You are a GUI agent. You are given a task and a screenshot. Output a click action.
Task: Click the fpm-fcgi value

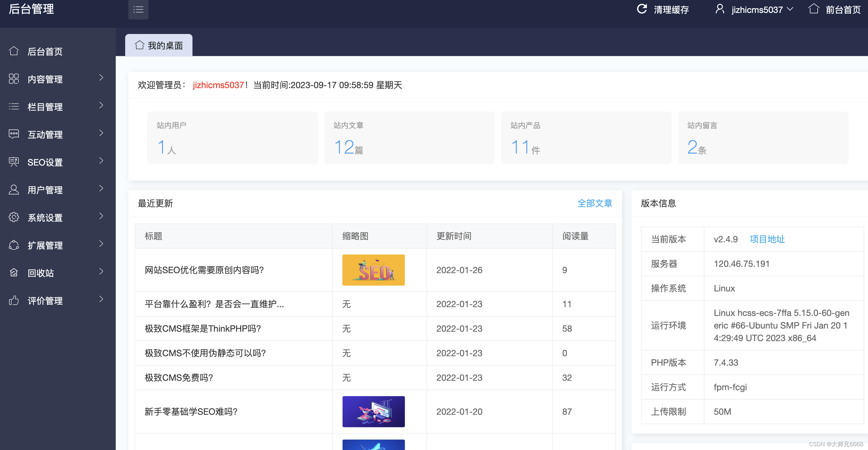point(730,387)
